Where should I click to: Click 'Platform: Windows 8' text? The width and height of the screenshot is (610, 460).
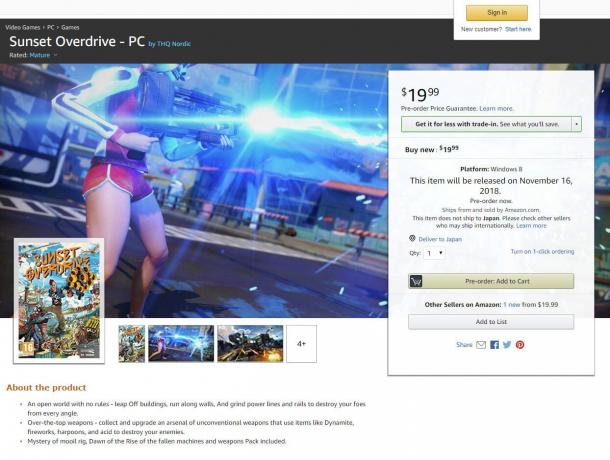click(x=491, y=169)
